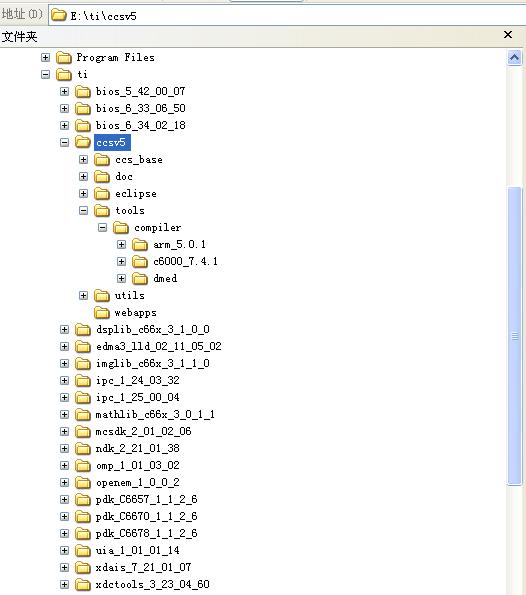The width and height of the screenshot is (526, 595).
Task: Click the tools folder icon
Action: coord(102,211)
